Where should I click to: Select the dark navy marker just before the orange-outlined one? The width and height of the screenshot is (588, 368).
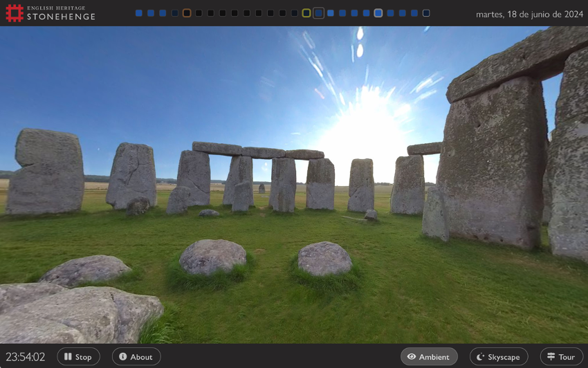(175, 13)
